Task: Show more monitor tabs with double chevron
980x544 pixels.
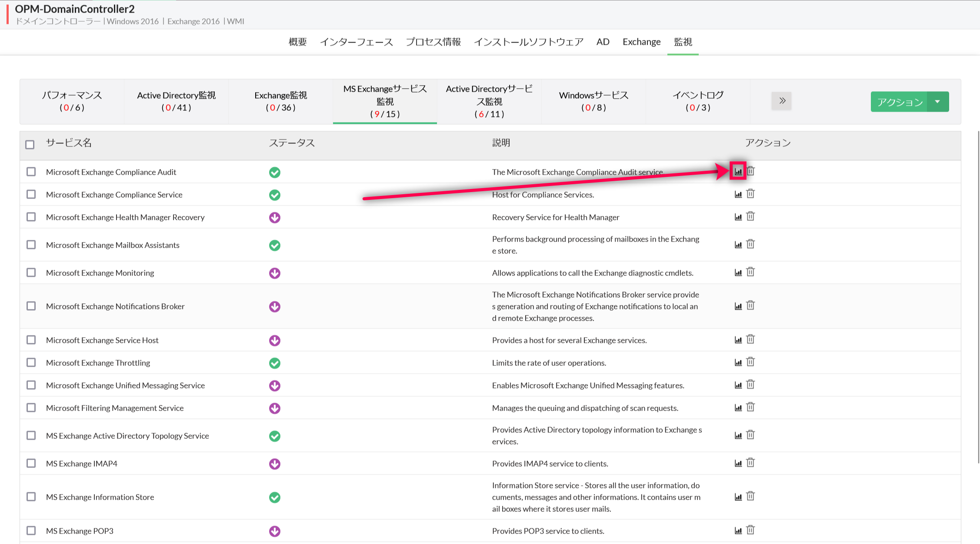Action: pos(781,101)
